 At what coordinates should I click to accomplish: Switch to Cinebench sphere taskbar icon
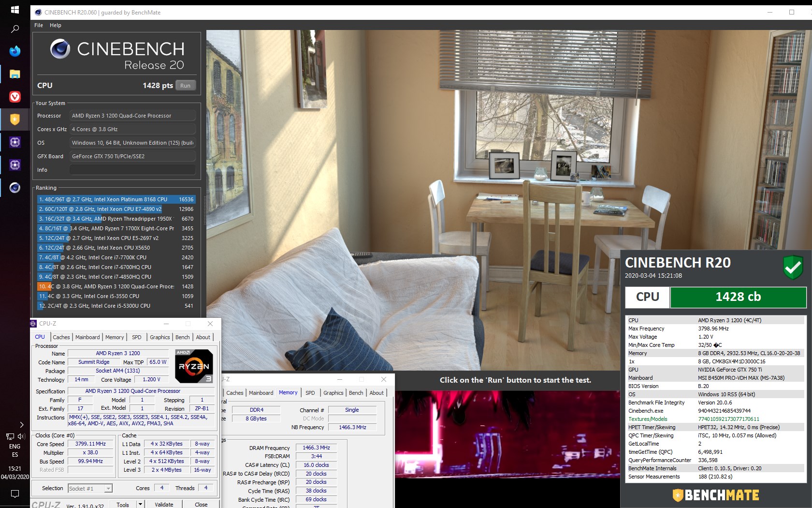pyautogui.click(x=15, y=188)
